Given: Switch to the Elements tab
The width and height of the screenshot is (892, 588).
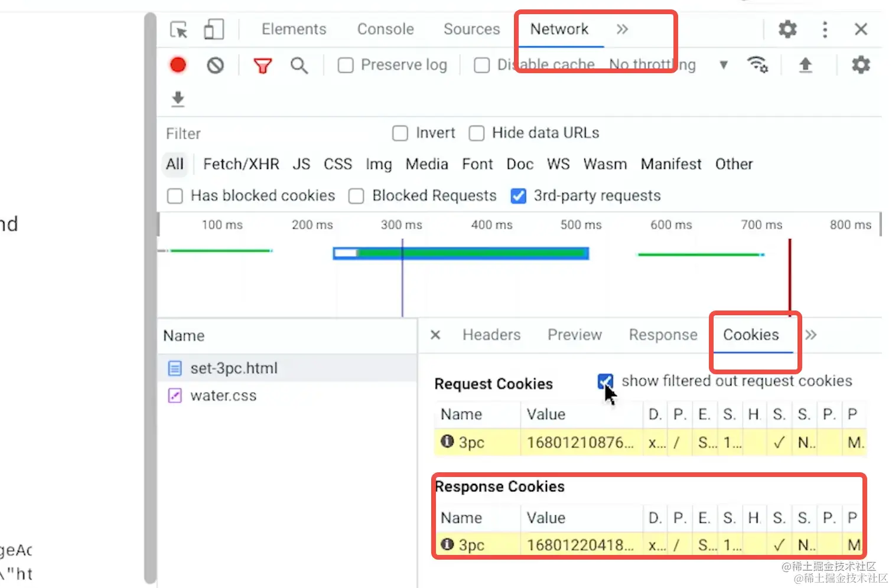Looking at the screenshot, I should pyautogui.click(x=294, y=29).
